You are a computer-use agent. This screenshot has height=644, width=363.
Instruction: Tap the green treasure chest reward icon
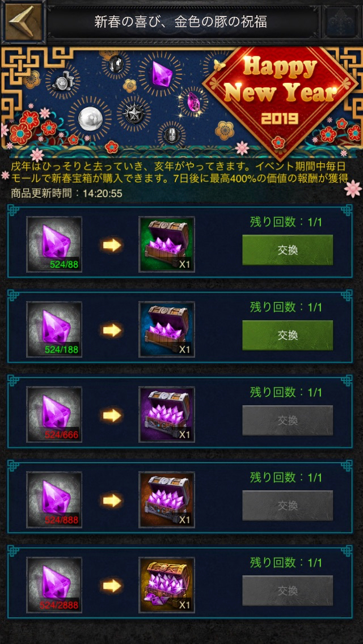click(167, 244)
